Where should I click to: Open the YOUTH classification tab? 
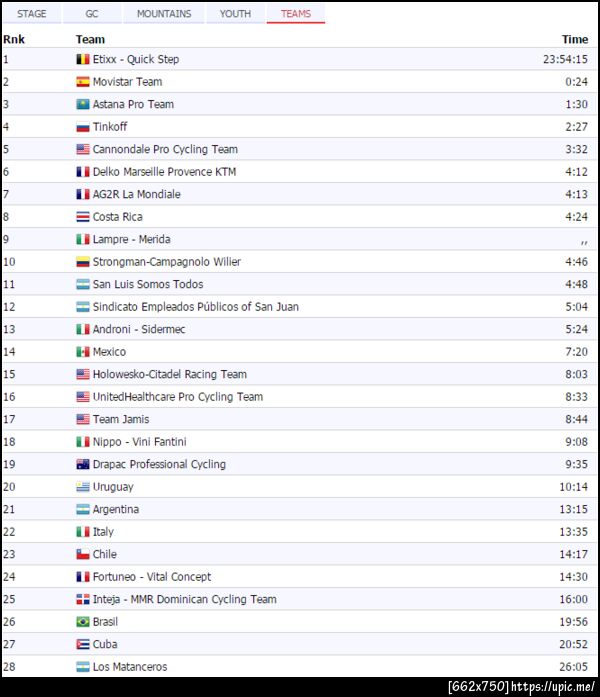pyautogui.click(x=235, y=14)
